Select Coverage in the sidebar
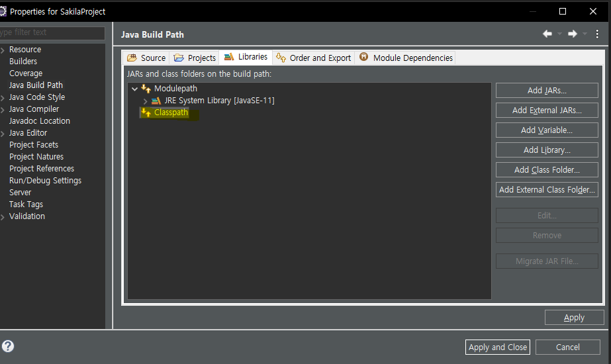611x364 pixels. [x=26, y=73]
